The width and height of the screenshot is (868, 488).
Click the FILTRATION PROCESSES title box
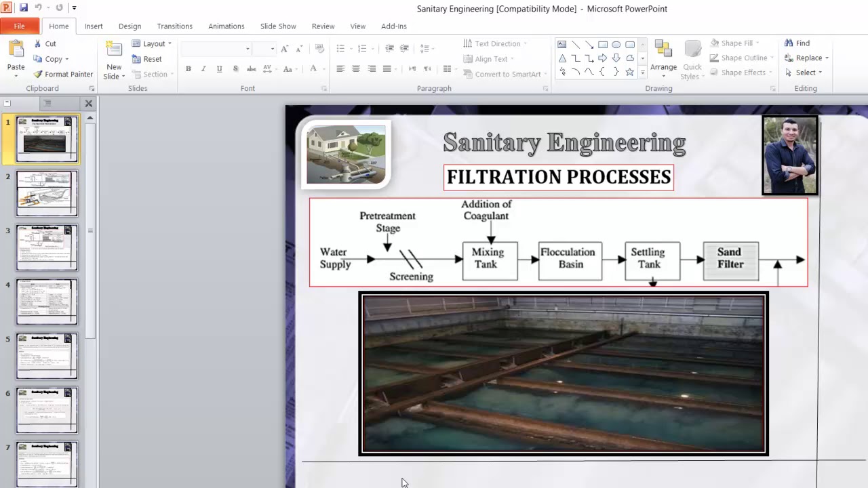tap(559, 178)
